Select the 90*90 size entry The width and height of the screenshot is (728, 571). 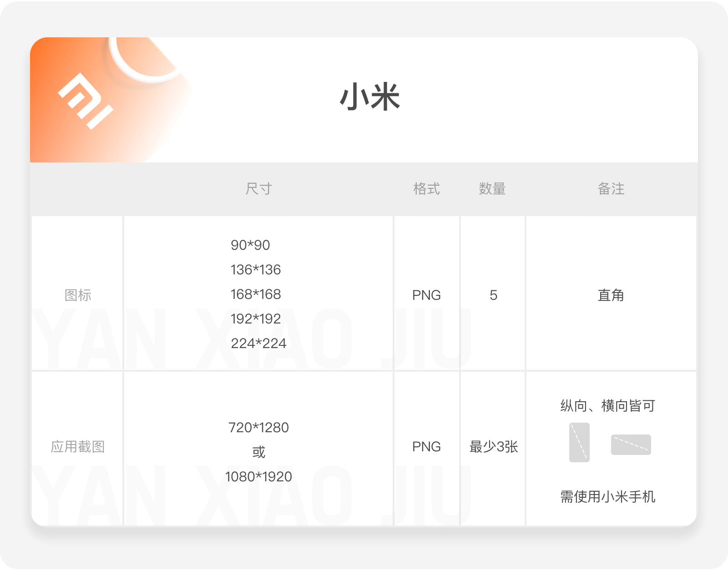tap(250, 245)
